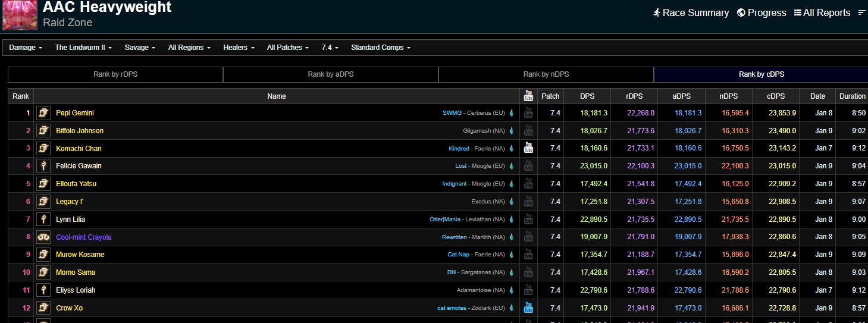Click water drop icon in Pepi Gemini row
868x323 pixels.
pyautogui.click(x=512, y=113)
